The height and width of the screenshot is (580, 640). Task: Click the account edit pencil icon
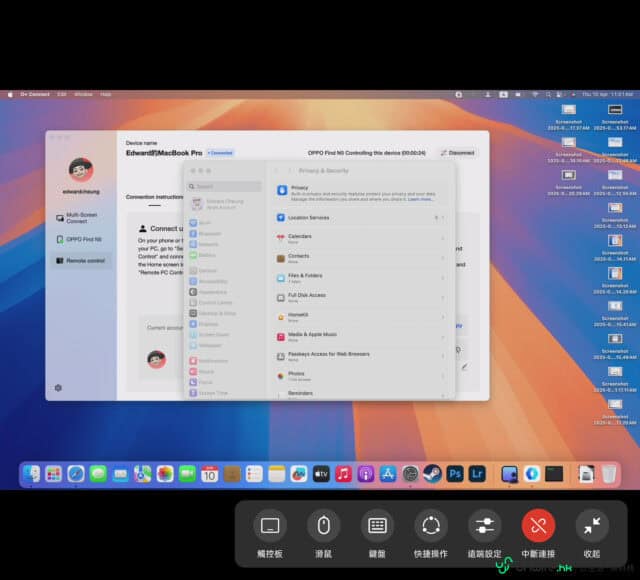pos(464,366)
